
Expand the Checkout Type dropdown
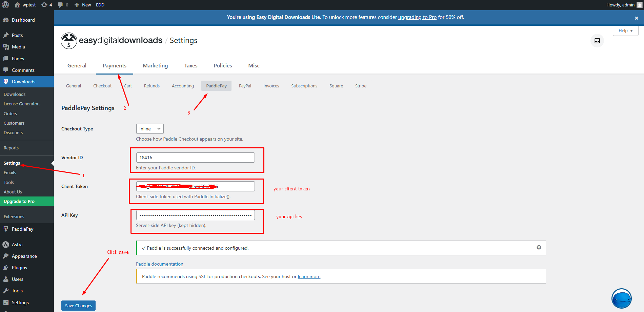point(150,129)
